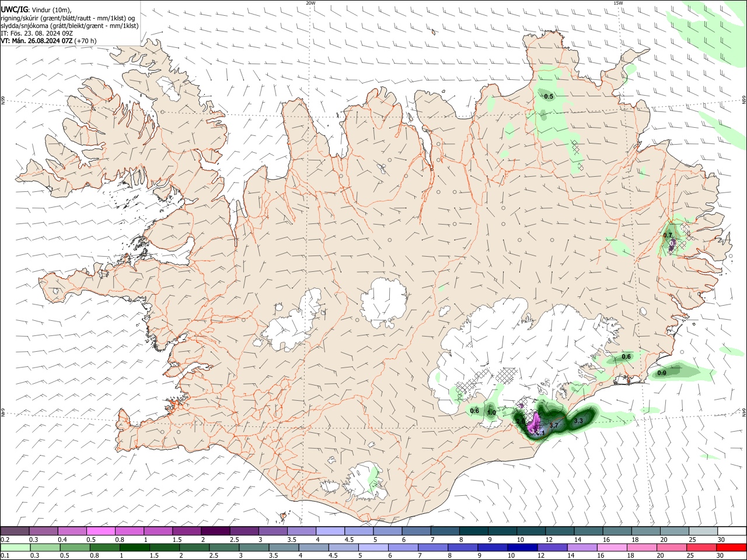Click the dark purple 2 swatch in the upper legend row
747x560 pixels.
[215, 531]
